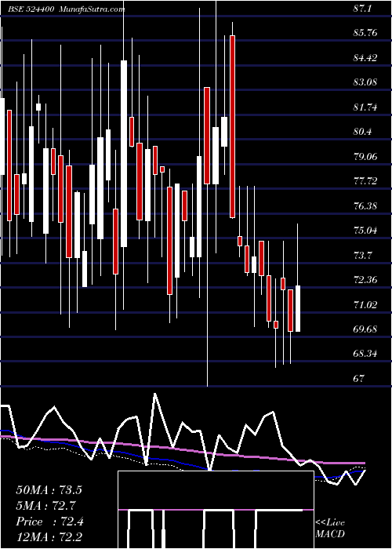Image resolution: width=392 pixels, height=549 pixels.
Task: Click the 81.74 price axis label
Action: (x=365, y=107)
